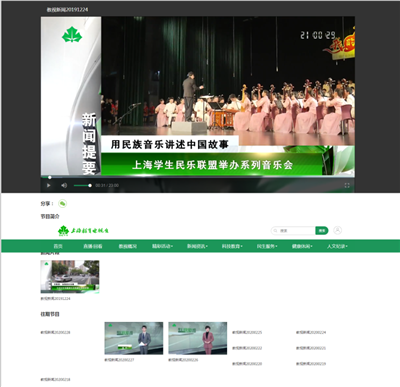Viewport: 400px width, 387px height.
Task: Expand the 人文纪录 dropdown menu
Action: (337, 246)
